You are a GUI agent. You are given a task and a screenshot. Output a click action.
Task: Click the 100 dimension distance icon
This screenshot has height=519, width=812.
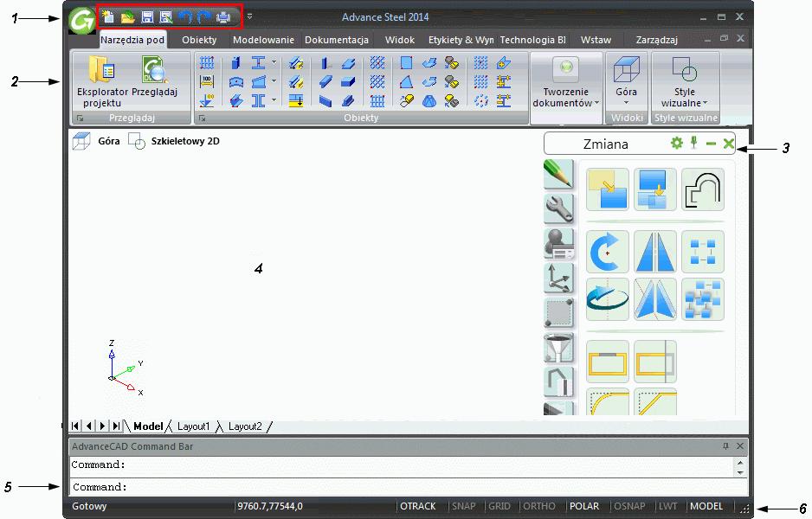(207, 82)
